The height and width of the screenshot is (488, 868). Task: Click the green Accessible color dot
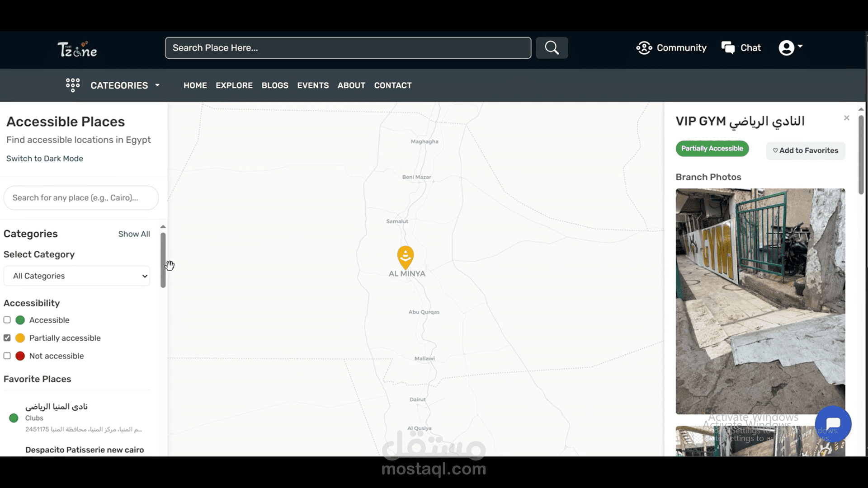pos(20,320)
